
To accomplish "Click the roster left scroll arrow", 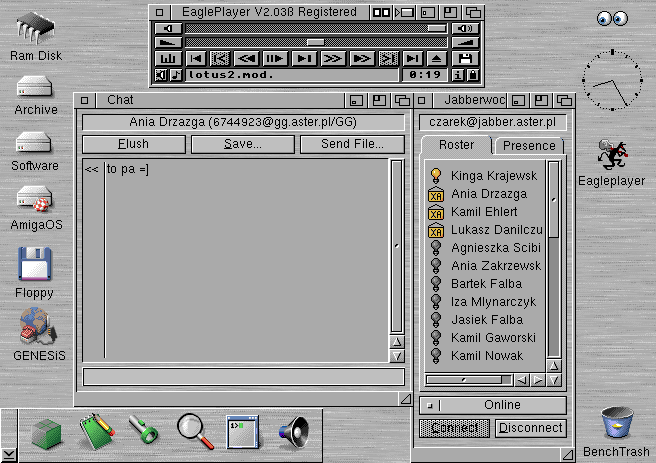I will point(522,380).
